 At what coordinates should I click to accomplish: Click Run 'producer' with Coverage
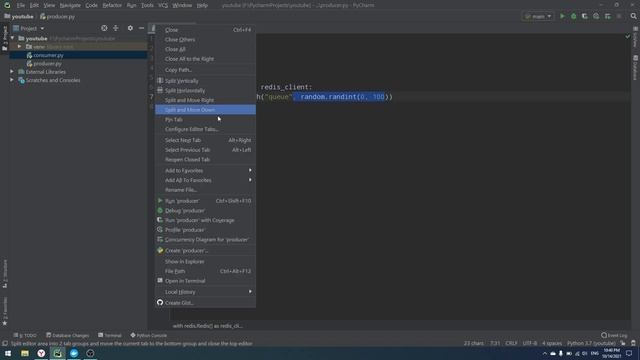(205, 220)
